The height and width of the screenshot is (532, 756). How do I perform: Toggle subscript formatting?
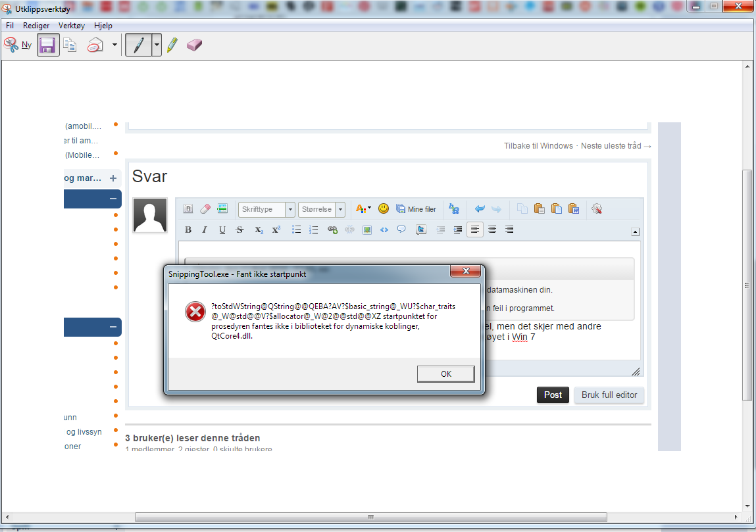coord(259,230)
